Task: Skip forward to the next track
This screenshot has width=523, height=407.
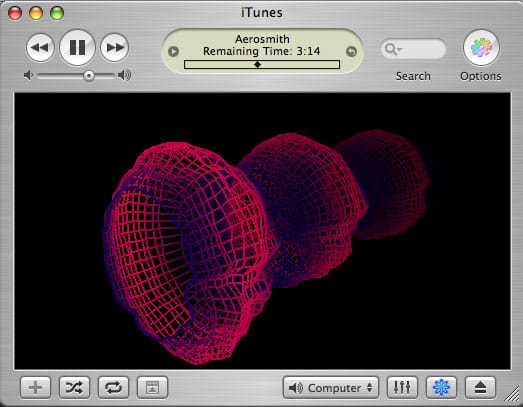Action: coord(114,47)
